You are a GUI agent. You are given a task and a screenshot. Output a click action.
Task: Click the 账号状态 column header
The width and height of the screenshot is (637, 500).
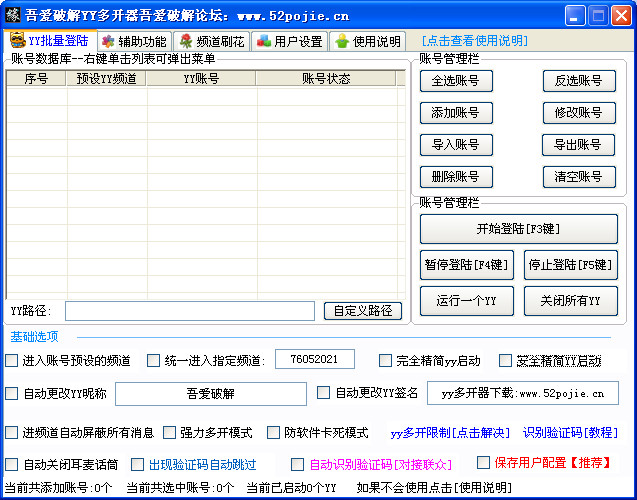(326, 79)
